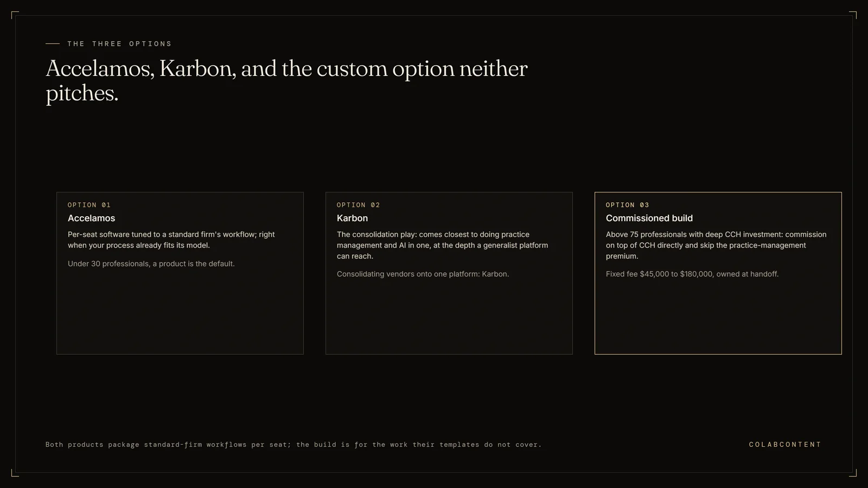Click the dash line before THE THREE OPTIONS

53,43
